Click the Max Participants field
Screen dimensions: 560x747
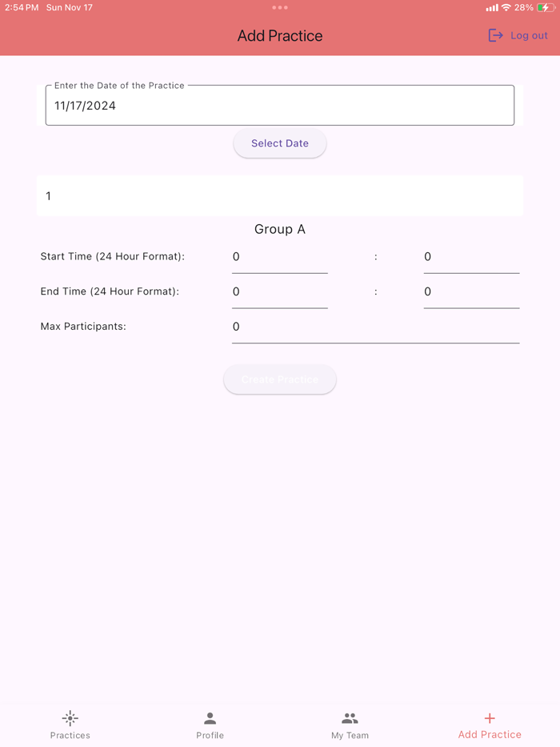pyautogui.click(x=376, y=327)
